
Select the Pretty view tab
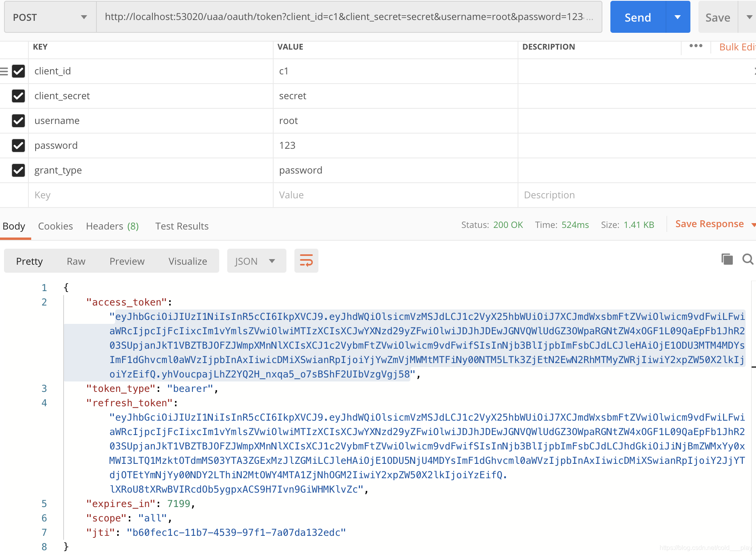point(29,262)
